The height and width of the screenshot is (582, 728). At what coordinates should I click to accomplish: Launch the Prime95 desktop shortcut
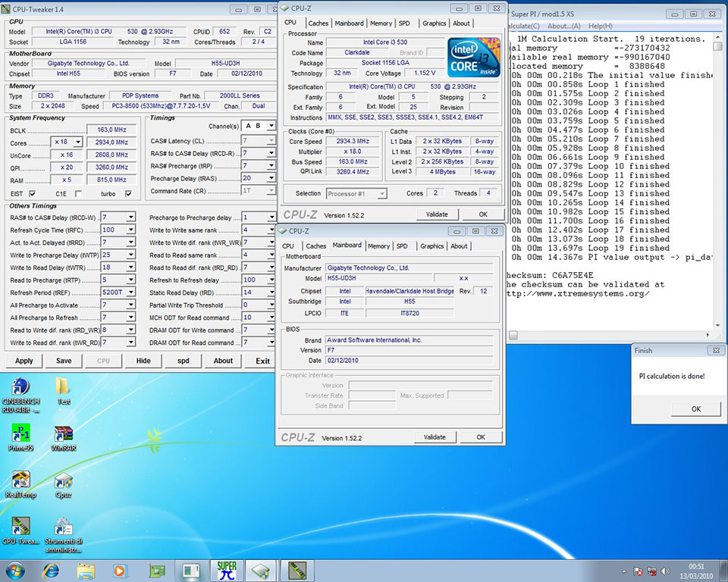coord(20,438)
